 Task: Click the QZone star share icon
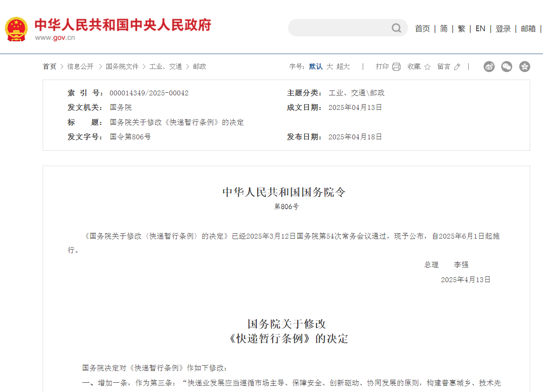[524, 67]
